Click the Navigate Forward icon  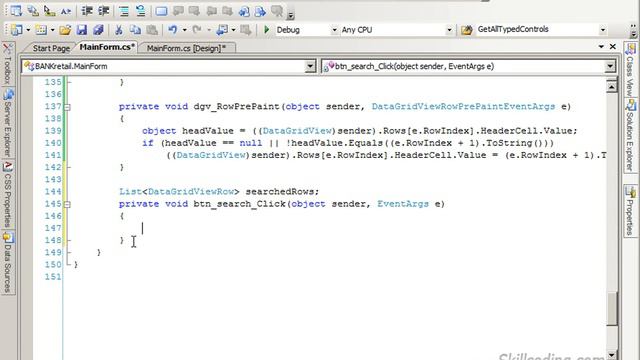coord(245,30)
